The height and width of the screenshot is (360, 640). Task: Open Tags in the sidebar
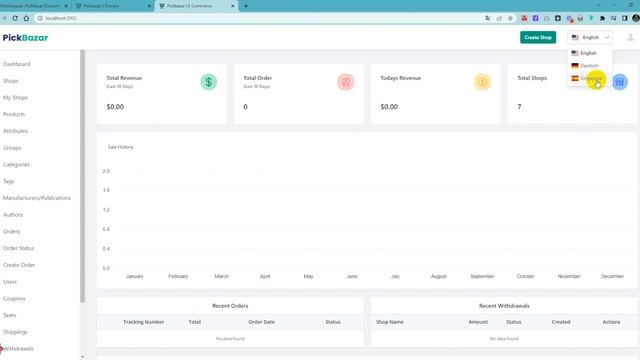9,181
